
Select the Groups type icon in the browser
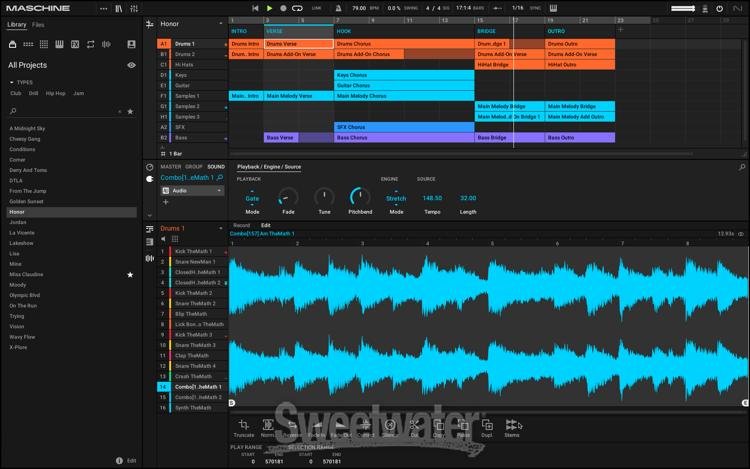point(28,44)
